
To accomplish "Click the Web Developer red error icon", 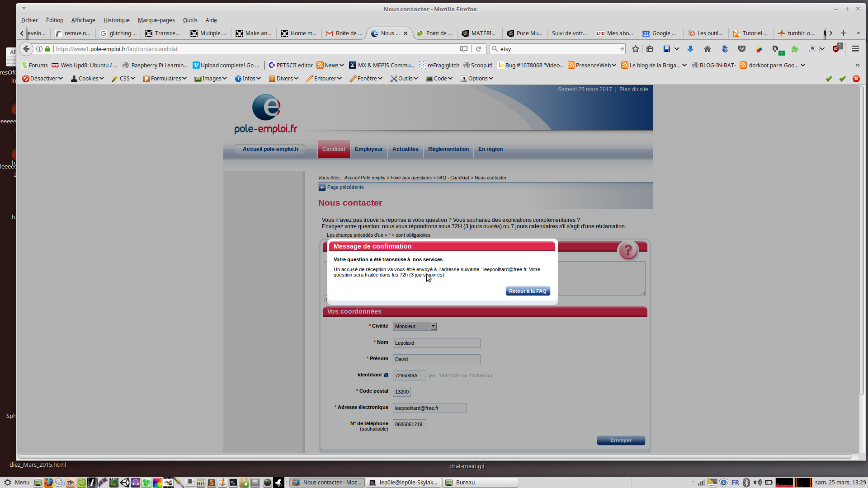I will click(856, 79).
